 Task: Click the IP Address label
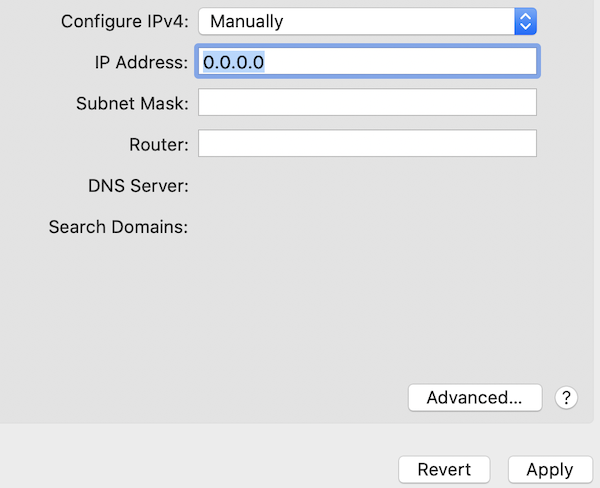point(142,62)
